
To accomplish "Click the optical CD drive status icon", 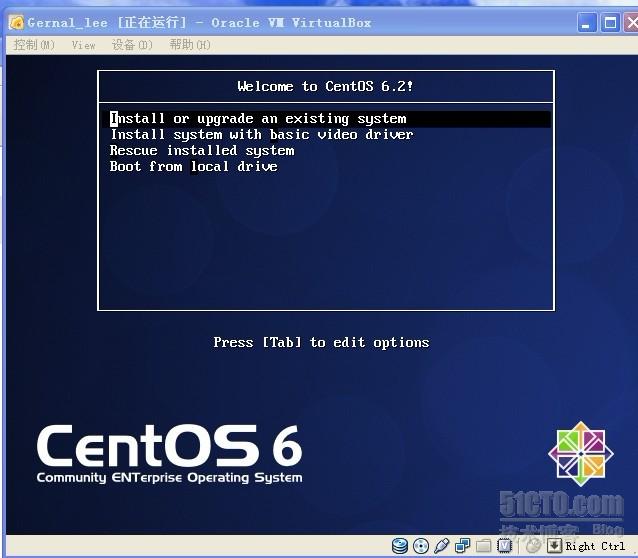I will (x=421, y=546).
